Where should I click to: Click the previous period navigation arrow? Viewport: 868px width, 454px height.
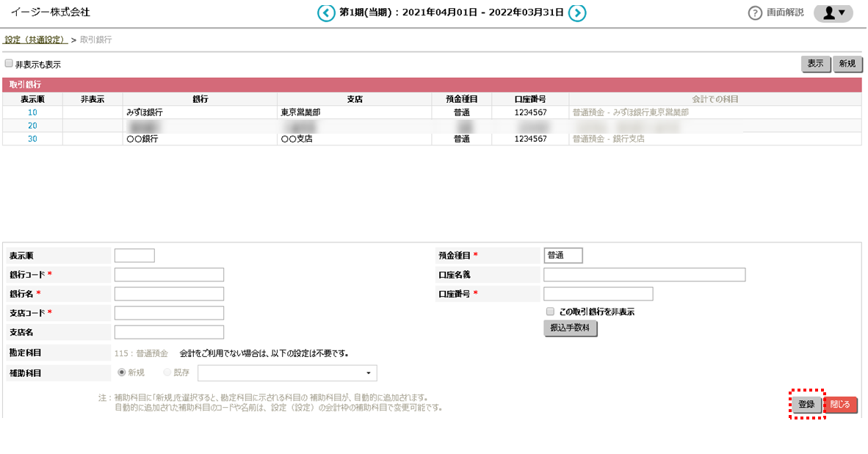[326, 12]
